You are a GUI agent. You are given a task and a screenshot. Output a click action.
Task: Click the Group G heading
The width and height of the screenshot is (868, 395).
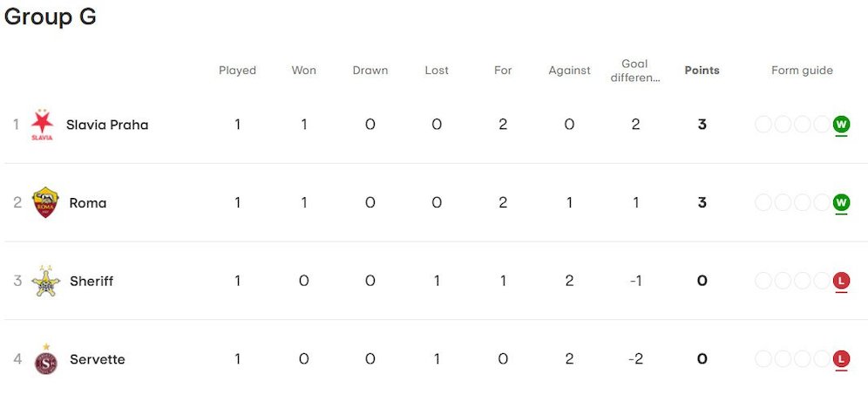pyautogui.click(x=50, y=17)
